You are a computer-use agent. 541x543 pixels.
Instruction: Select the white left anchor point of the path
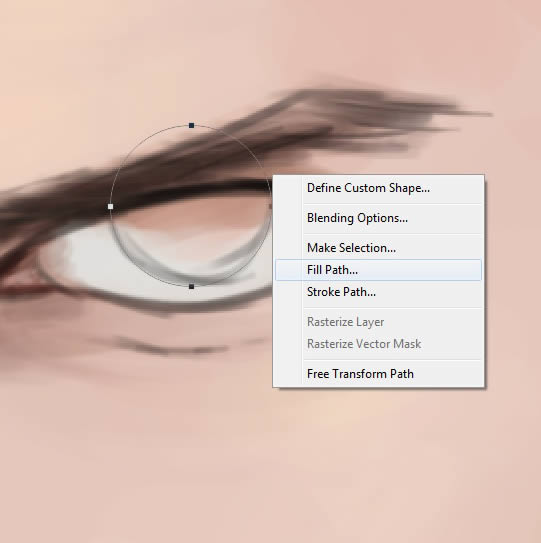coord(110,207)
